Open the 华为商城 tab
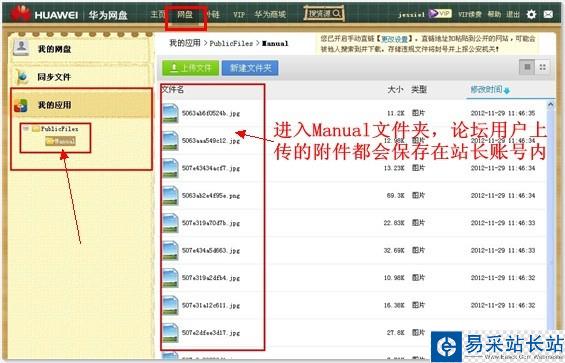Image resolution: width=565 pixels, height=363 pixels. point(270,14)
